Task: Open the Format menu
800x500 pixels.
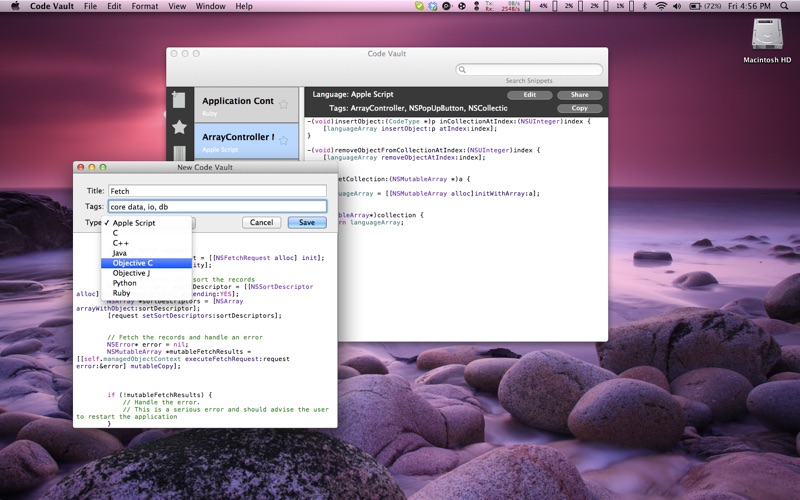Action: click(144, 6)
